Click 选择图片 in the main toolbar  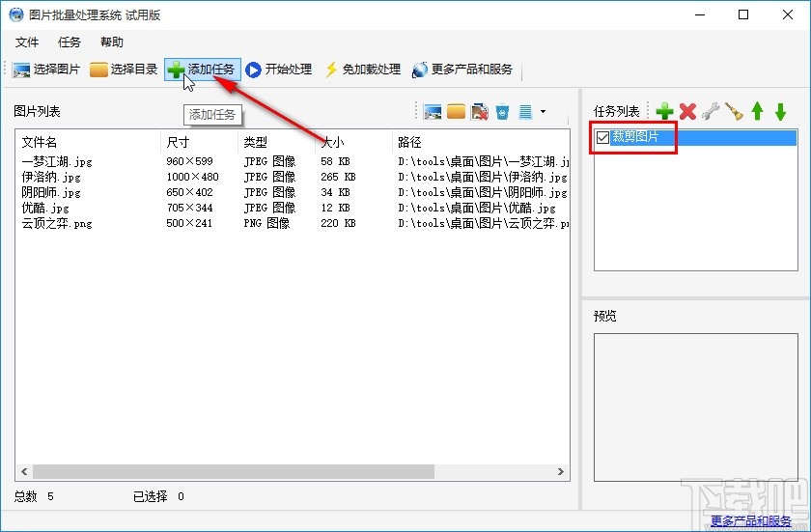tap(46, 70)
